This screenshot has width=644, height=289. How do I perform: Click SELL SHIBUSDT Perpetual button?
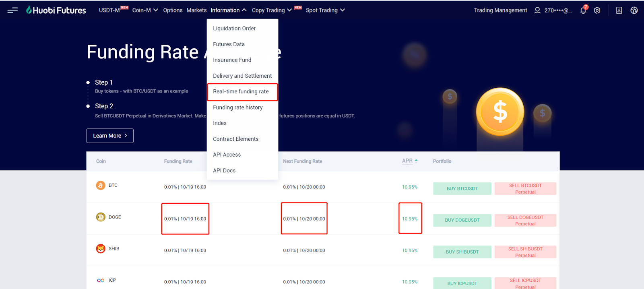pyautogui.click(x=525, y=252)
